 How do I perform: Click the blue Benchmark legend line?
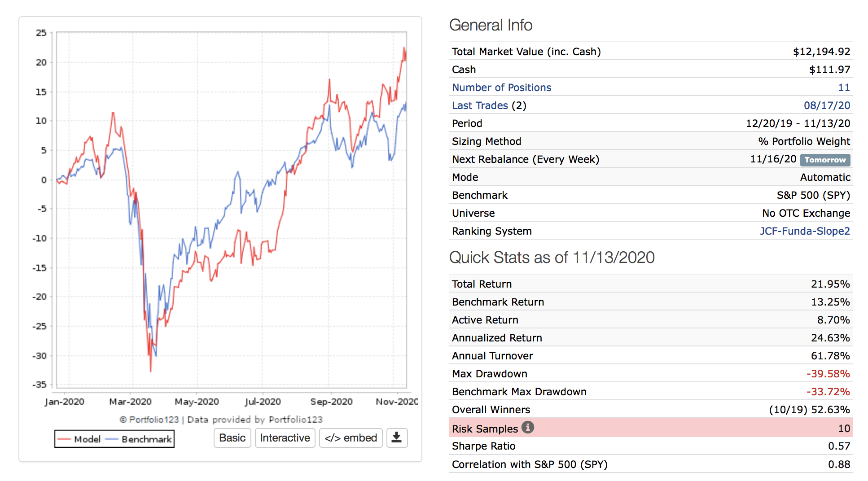pyautogui.click(x=112, y=439)
